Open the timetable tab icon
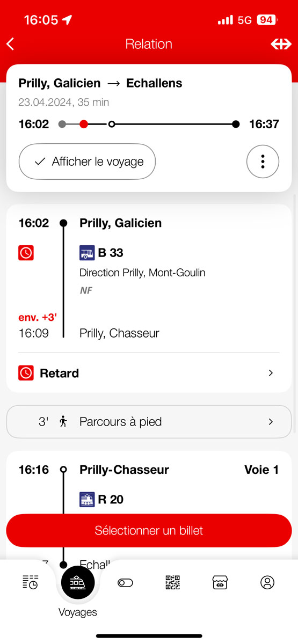This screenshot has width=298, height=644. (30, 582)
